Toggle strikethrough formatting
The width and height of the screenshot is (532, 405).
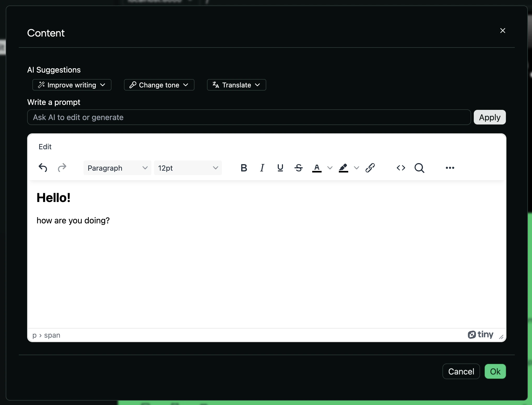point(299,168)
